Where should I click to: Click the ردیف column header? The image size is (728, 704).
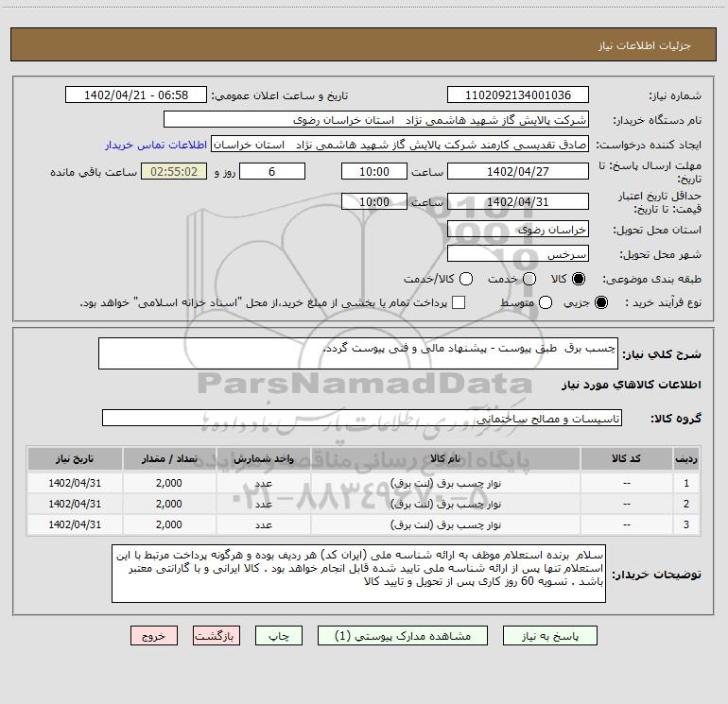click(x=686, y=458)
